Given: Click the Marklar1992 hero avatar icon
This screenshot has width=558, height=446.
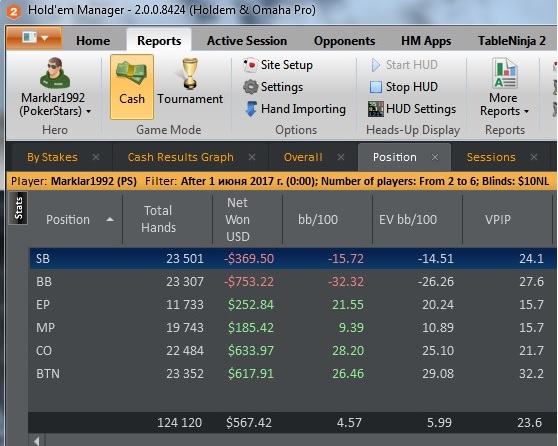Looking at the screenshot, I should pyautogui.click(x=55, y=73).
